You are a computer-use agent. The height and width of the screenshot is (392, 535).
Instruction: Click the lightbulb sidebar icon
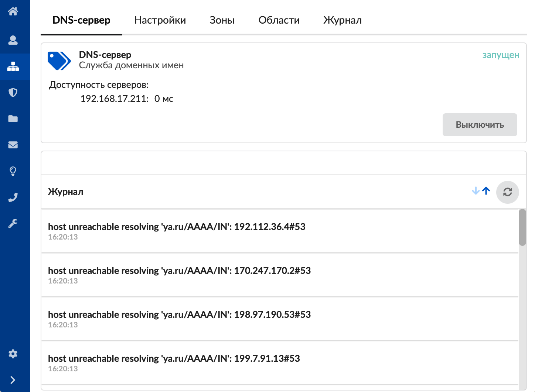point(13,171)
